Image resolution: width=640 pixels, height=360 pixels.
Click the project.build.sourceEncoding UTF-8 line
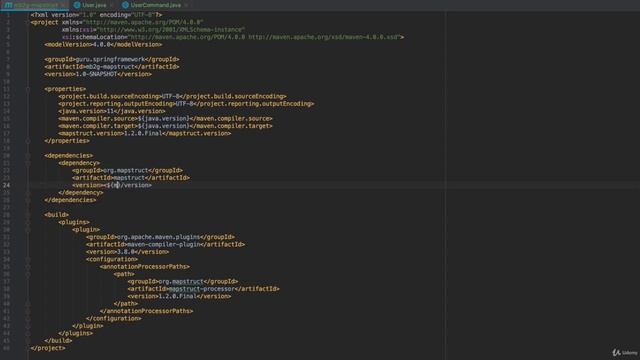point(172,96)
